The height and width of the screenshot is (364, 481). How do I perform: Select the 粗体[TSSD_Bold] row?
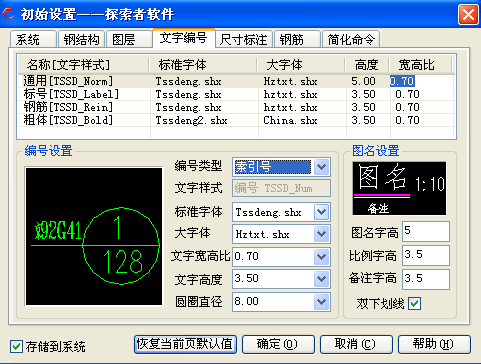click(x=236, y=120)
